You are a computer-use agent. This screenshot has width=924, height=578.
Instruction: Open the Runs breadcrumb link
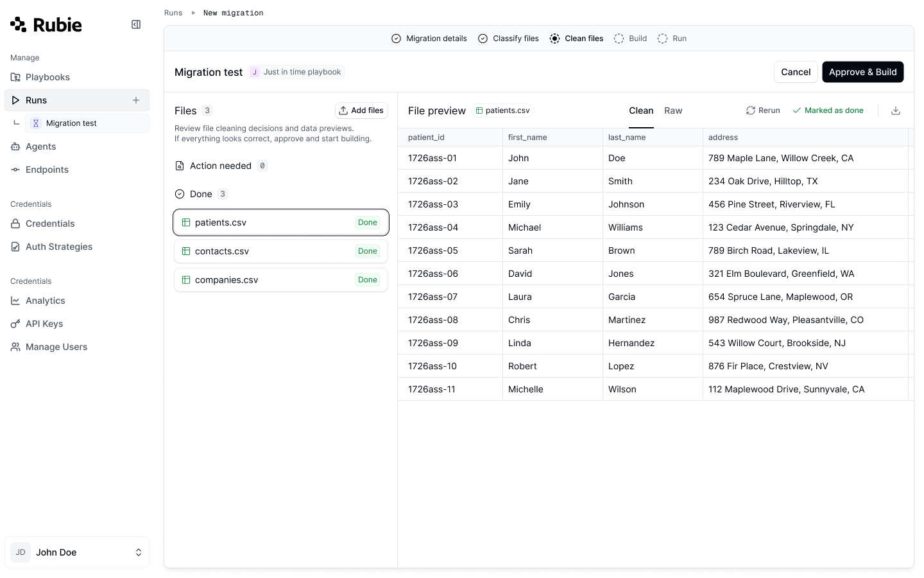[x=173, y=12]
